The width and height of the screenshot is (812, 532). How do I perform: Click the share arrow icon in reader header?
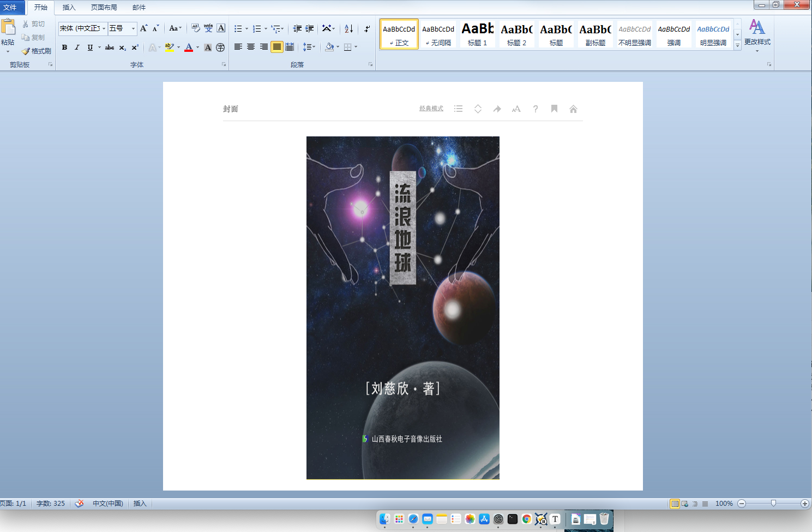[497, 109]
